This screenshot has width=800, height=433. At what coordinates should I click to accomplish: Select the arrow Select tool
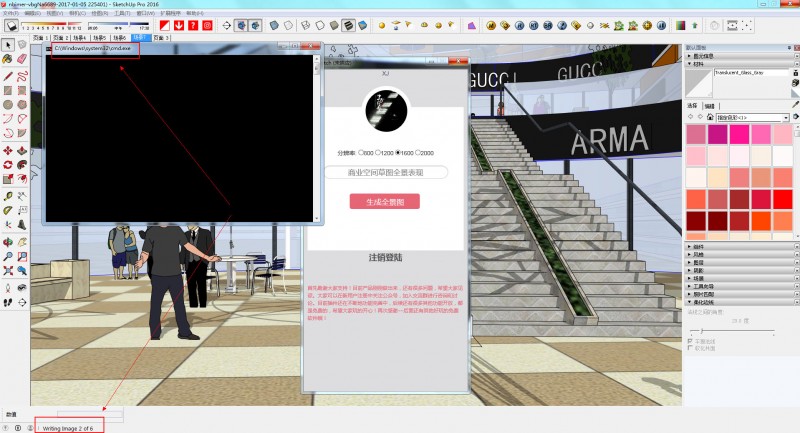tap(8, 45)
